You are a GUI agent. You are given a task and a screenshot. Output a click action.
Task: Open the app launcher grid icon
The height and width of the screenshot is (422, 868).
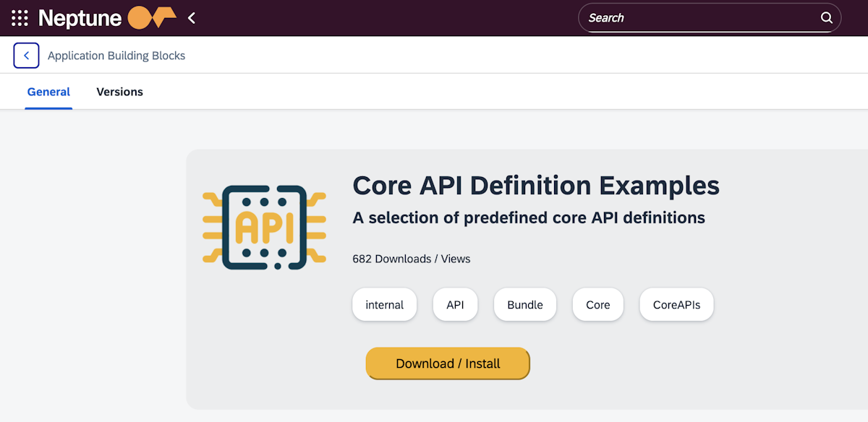20,18
